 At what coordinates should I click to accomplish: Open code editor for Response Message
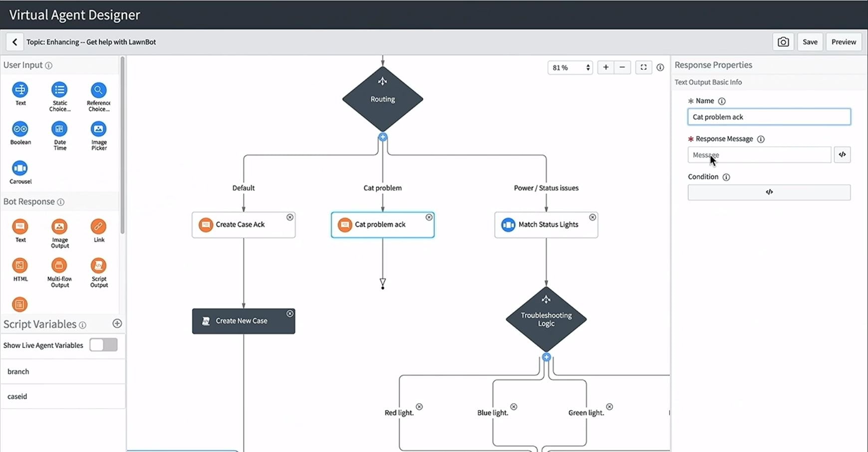point(842,154)
